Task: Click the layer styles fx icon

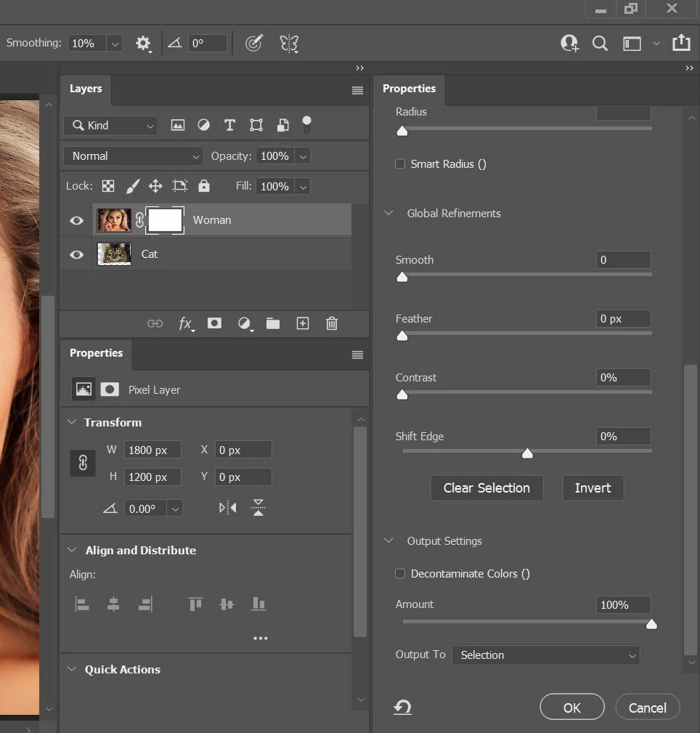Action: click(x=186, y=324)
